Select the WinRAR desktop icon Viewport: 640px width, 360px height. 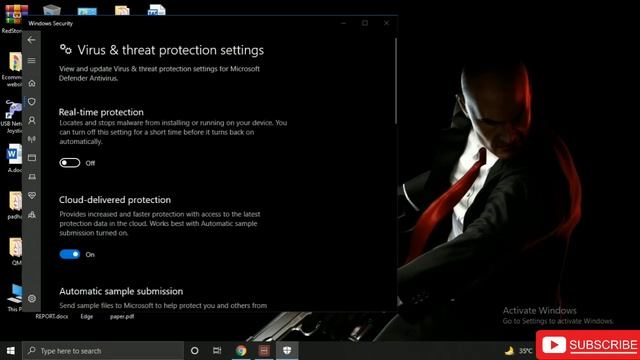(x=16, y=15)
